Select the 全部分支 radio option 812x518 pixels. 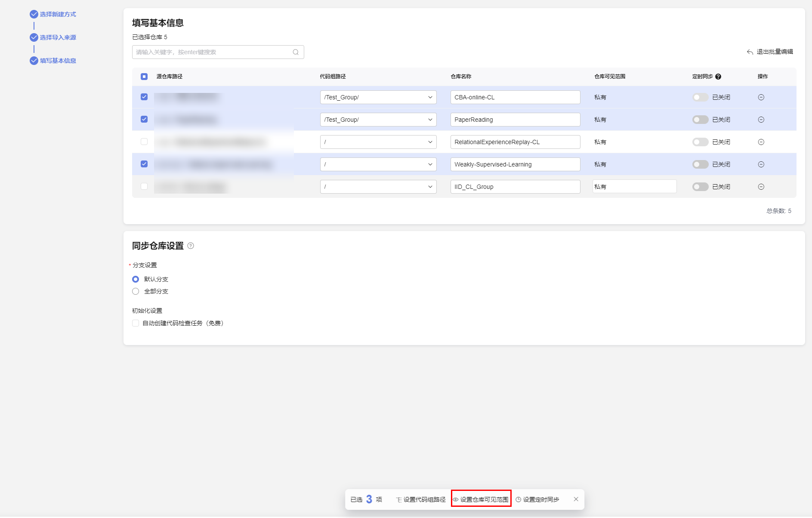coord(136,291)
